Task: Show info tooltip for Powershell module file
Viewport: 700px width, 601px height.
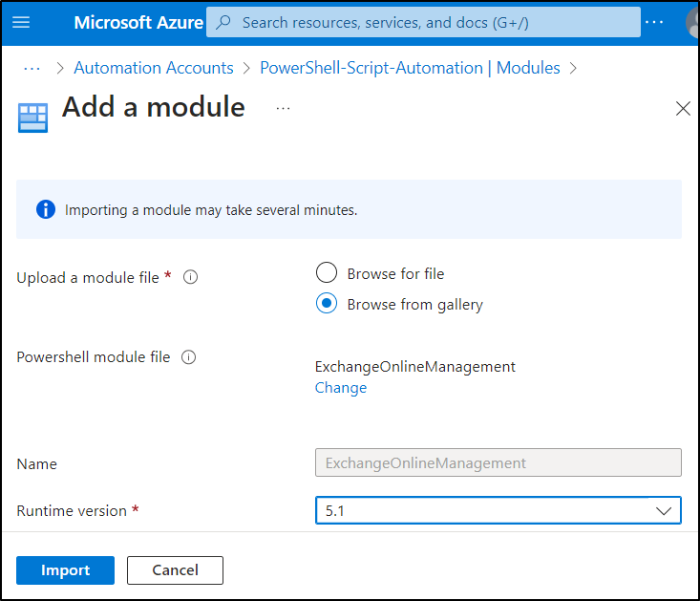Action: pyautogui.click(x=188, y=357)
